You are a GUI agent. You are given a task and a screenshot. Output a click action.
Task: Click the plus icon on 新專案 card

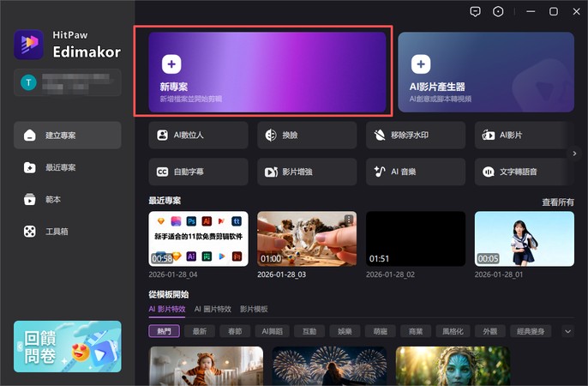tap(171, 64)
